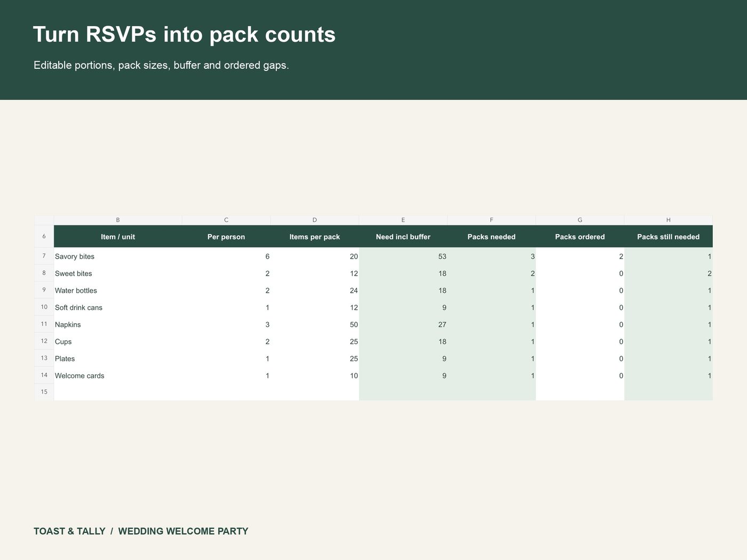Click Savory bites packs needed value 3
747x560 pixels.
[x=491, y=257]
